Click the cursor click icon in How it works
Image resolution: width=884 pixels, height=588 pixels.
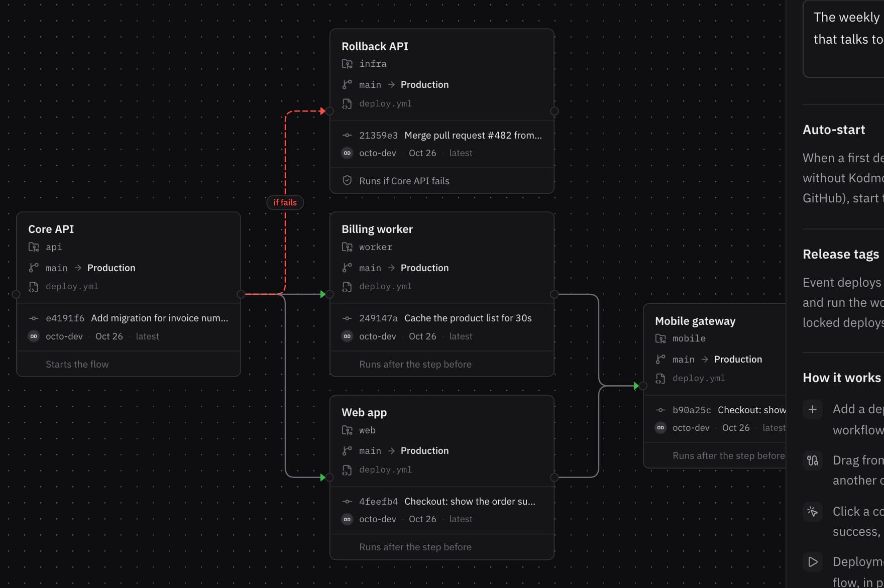[813, 511]
